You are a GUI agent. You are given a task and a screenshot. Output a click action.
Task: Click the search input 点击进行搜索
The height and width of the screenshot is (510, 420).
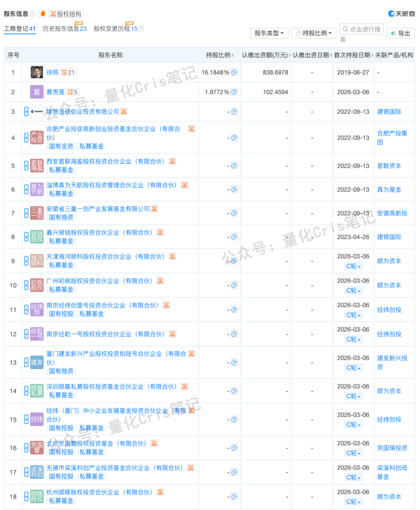point(362,29)
